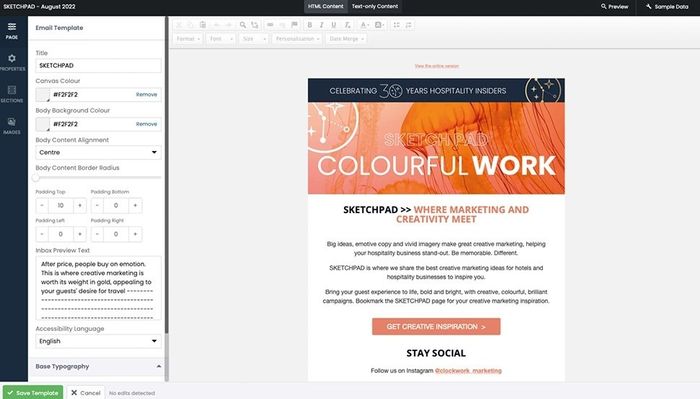The image size is (700, 399).
Task: Click the Body Content Border Radius slider handle
Action: [x=36, y=178]
